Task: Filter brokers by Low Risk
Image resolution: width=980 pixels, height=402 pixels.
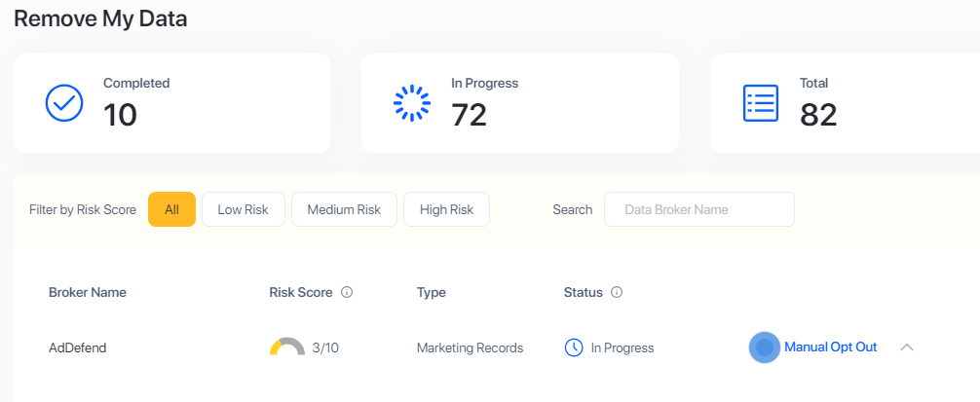Action: point(243,209)
